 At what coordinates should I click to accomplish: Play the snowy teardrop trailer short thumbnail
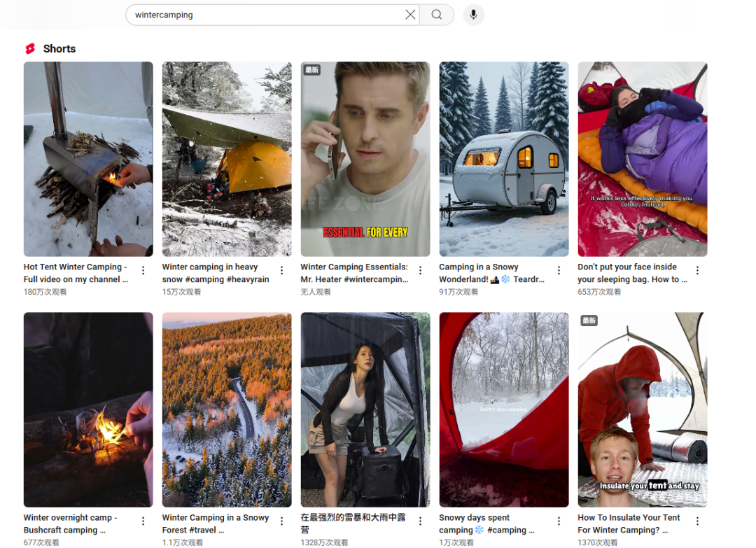click(x=504, y=159)
